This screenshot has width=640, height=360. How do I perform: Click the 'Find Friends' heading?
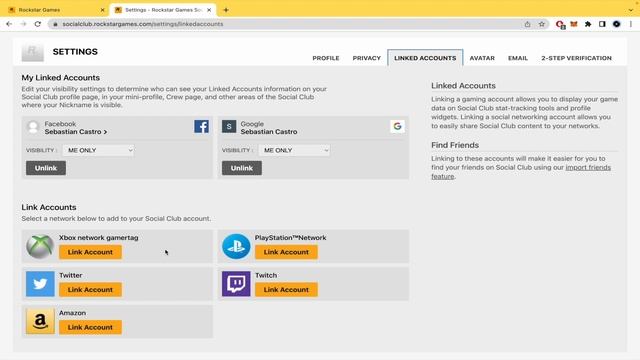(x=455, y=145)
